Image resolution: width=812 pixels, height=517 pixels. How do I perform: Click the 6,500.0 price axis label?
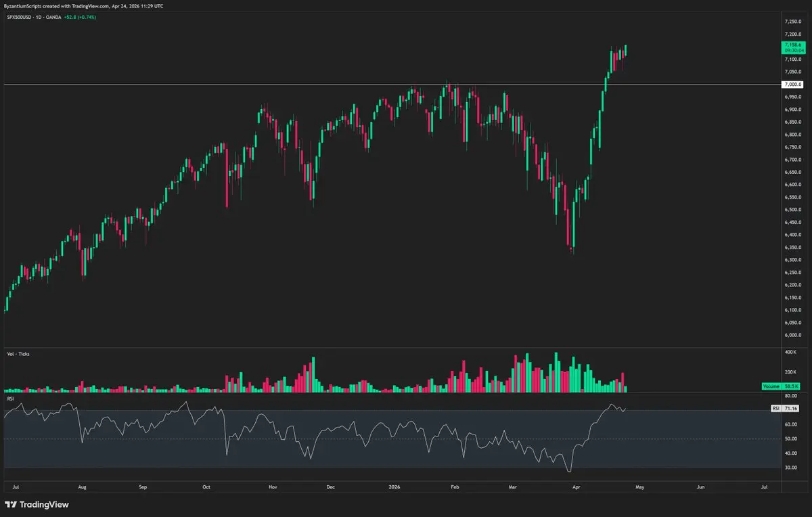[793, 210]
